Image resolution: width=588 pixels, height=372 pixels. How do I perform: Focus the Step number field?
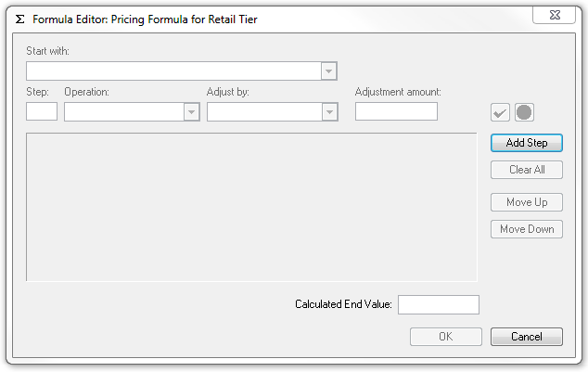point(42,111)
